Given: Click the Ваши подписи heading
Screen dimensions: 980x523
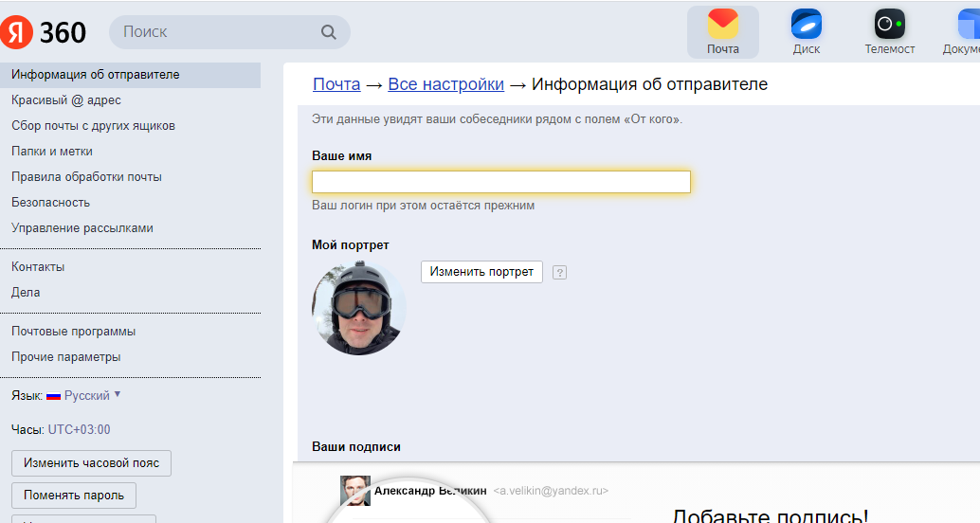Looking at the screenshot, I should click(x=356, y=447).
